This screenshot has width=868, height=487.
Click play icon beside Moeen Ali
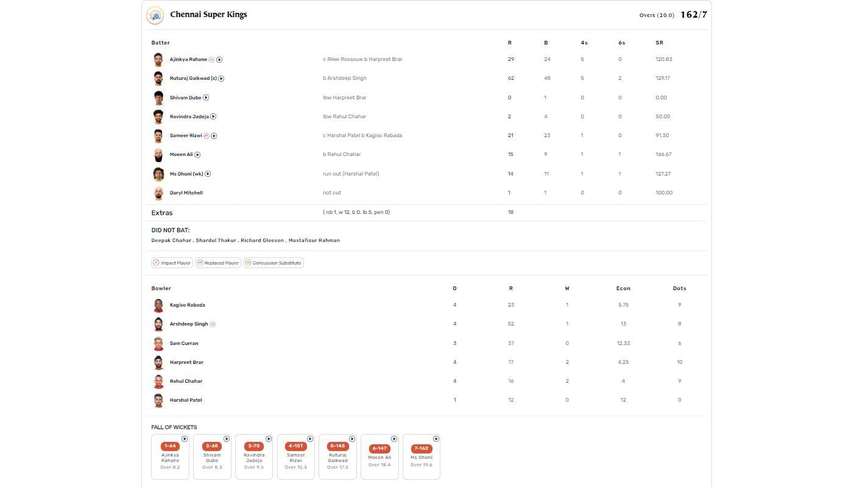point(197,155)
